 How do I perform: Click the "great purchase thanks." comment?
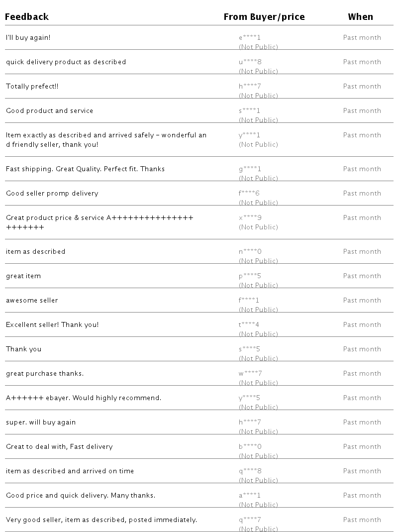pyautogui.click(x=45, y=374)
